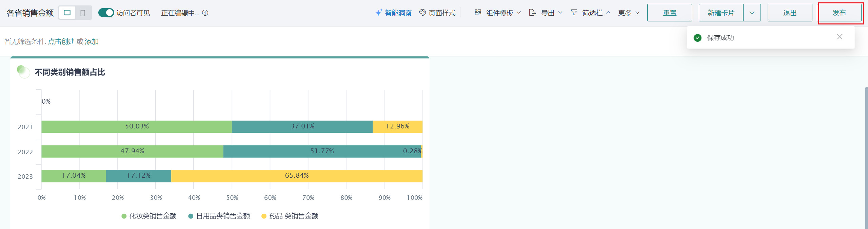868x229 pixels.
Task: Click the 筛选栏 funnel icon
Action: (574, 13)
